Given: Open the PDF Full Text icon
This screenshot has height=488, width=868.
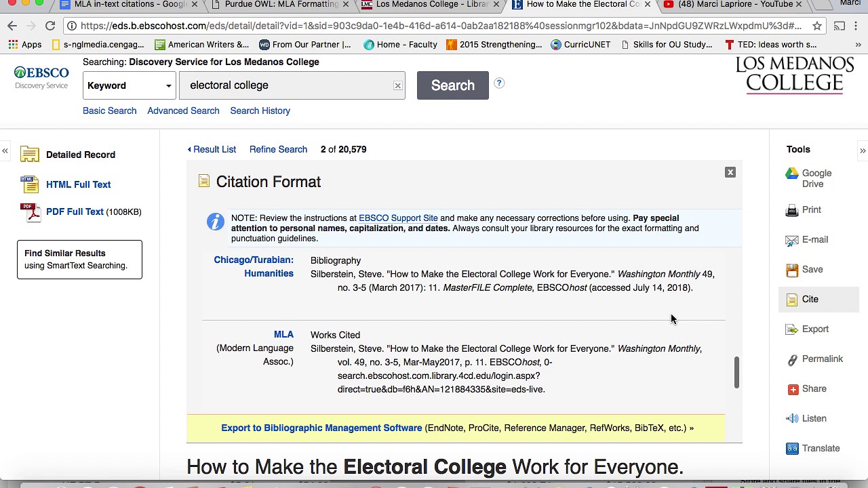Looking at the screenshot, I should pos(30,212).
